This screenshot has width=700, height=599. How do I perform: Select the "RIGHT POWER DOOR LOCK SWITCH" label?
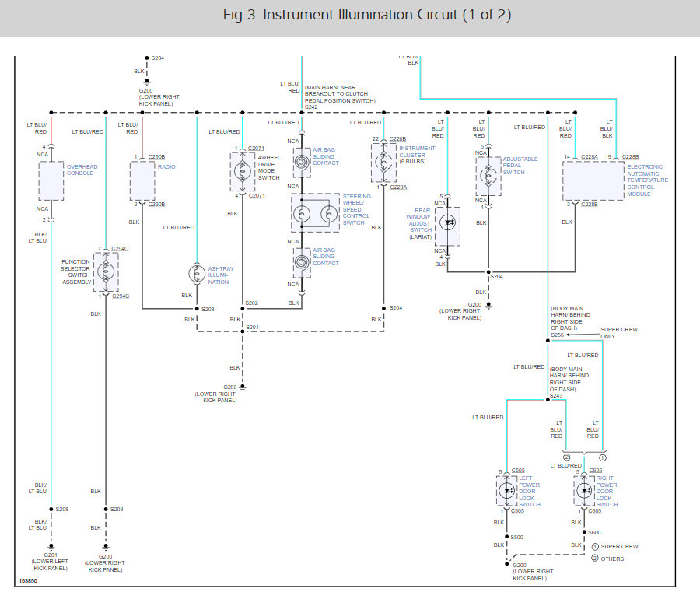coord(607,491)
